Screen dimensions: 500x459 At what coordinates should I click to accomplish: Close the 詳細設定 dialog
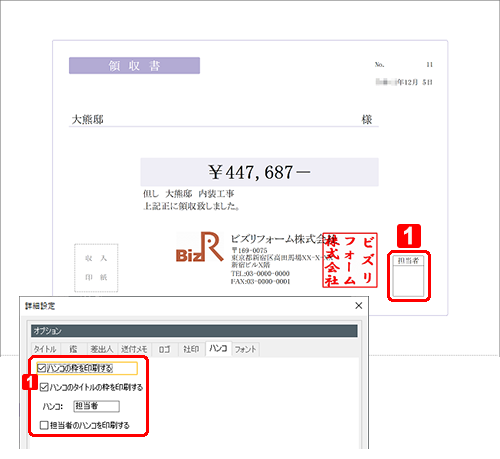point(359,305)
